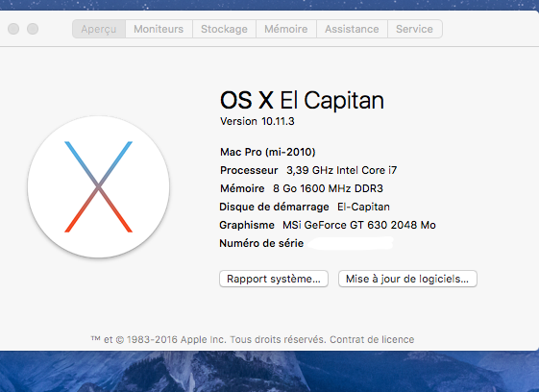Select the Mac Pro (mi-2010) text
The height and width of the screenshot is (392, 539).
point(268,152)
